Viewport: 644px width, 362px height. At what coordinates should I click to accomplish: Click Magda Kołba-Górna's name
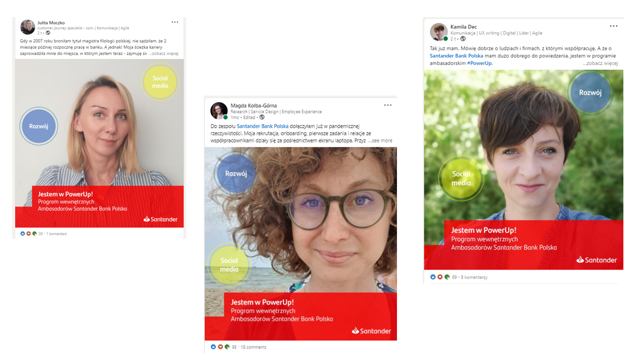(x=254, y=106)
